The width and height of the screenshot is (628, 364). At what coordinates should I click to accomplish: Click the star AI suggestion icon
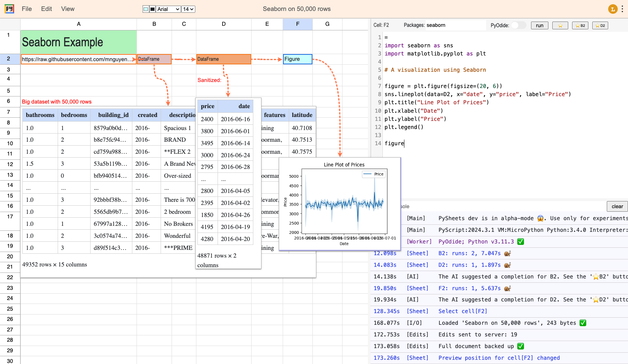(x=560, y=25)
